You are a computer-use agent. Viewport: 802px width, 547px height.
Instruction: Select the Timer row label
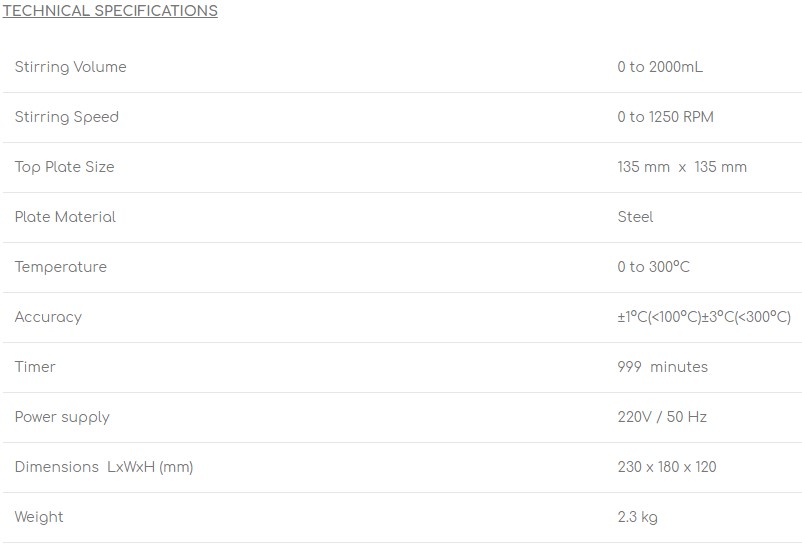tap(35, 367)
